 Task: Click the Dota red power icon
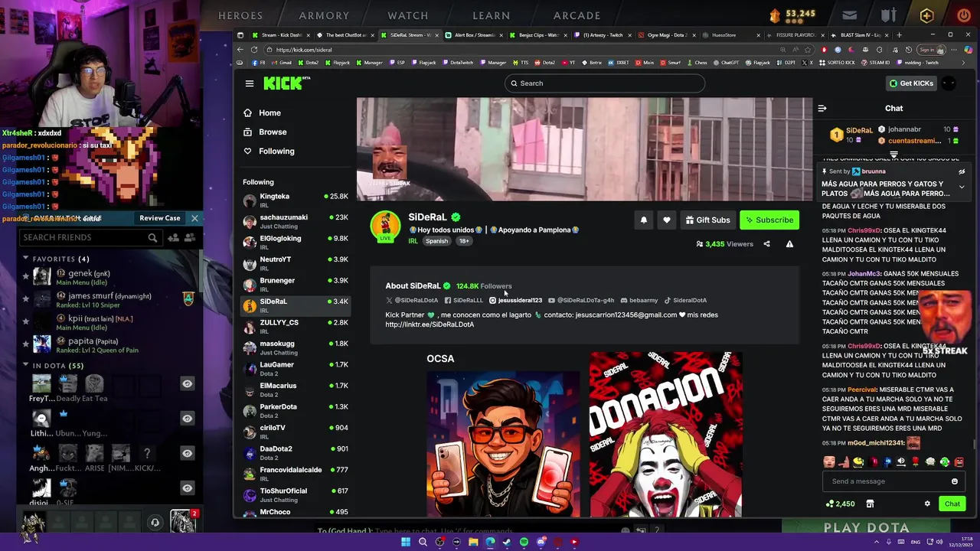click(964, 15)
